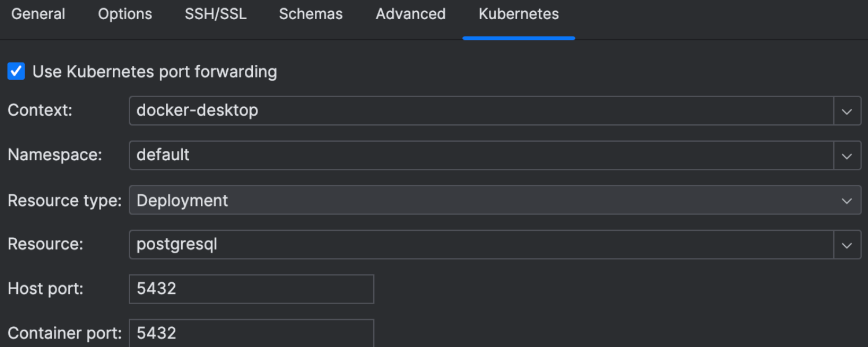Open the Resource type dropdown arrow
868x347 pixels.
847,200
